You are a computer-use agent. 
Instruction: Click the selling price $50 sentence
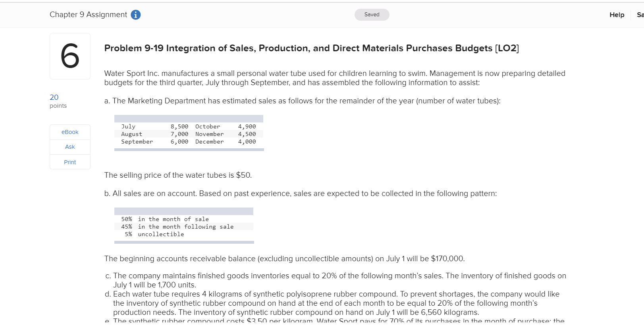click(x=178, y=175)
